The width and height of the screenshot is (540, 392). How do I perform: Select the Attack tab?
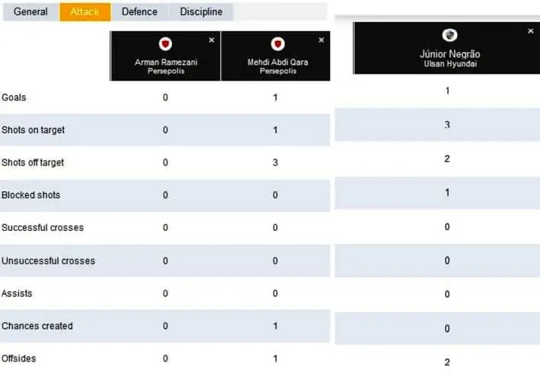coord(84,11)
